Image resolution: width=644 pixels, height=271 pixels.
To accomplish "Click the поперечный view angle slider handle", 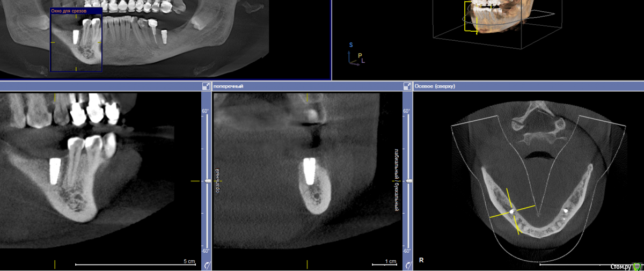I will pyautogui.click(x=408, y=181).
